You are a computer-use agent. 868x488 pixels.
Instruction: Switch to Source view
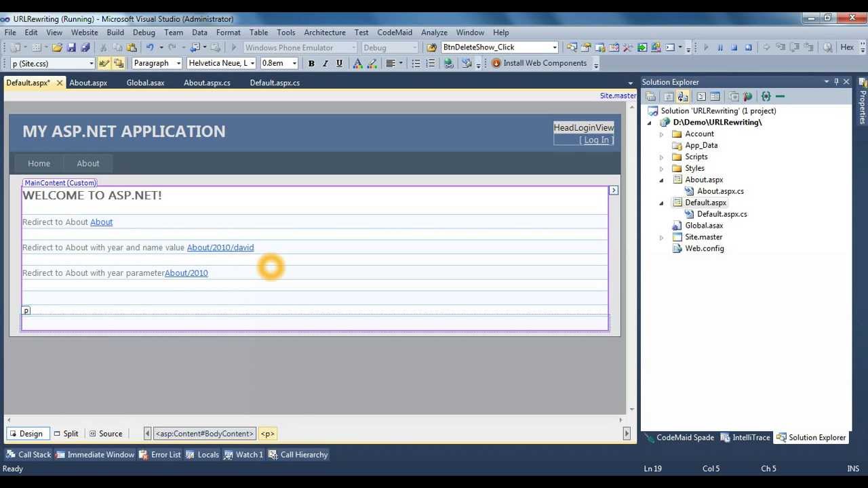[x=106, y=434]
